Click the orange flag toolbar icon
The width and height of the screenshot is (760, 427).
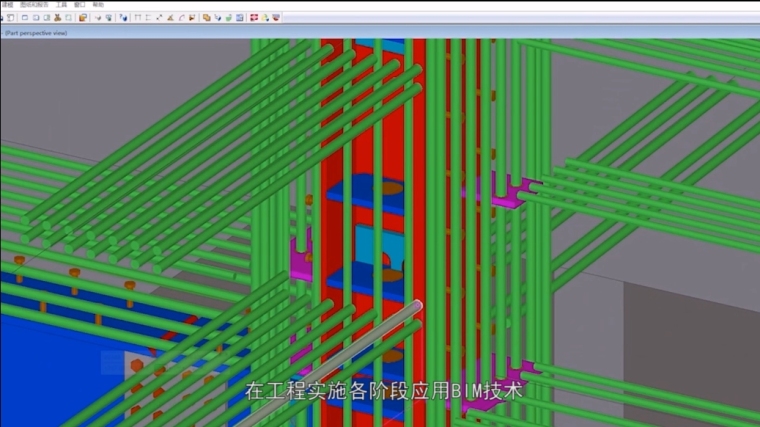pos(191,17)
